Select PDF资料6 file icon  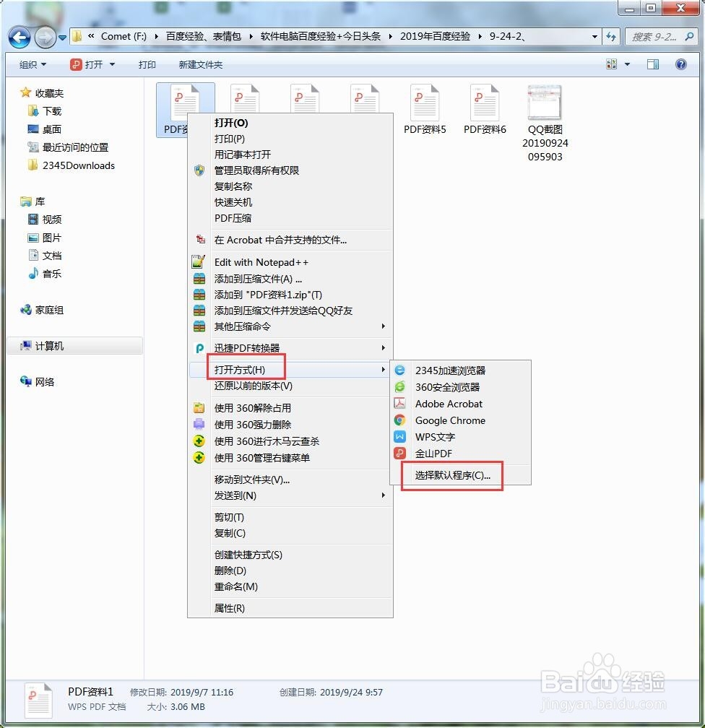[x=484, y=103]
